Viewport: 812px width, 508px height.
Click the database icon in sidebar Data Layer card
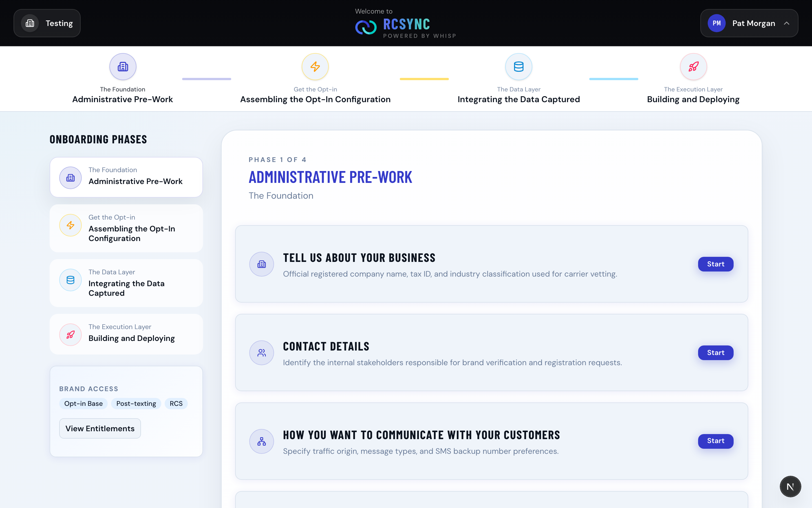(70, 280)
